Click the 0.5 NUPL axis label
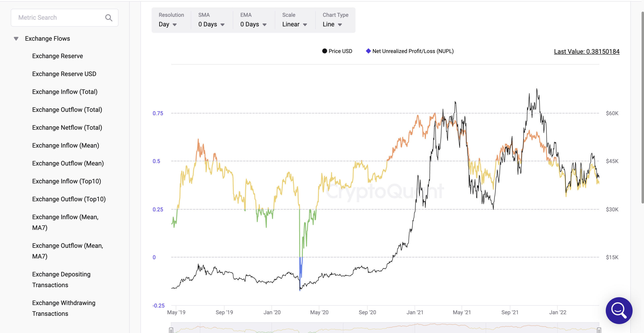Screen dimensions: 644x333 click(156, 161)
